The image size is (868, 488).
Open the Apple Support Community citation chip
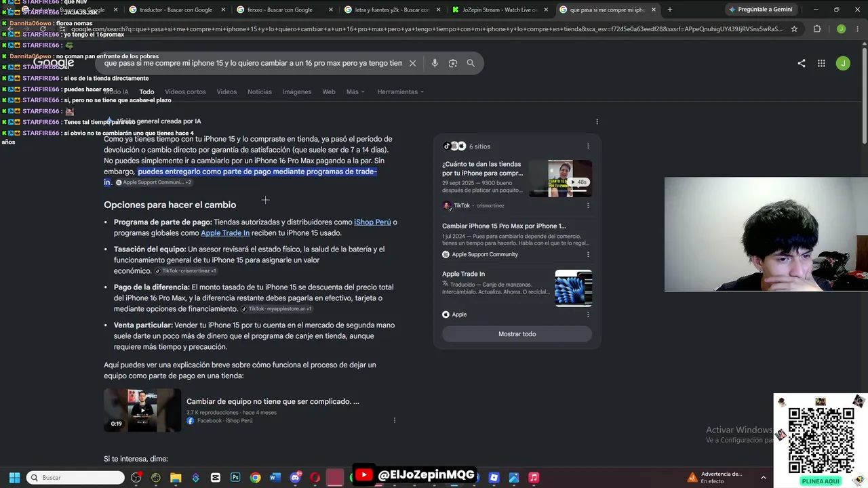coord(154,182)
